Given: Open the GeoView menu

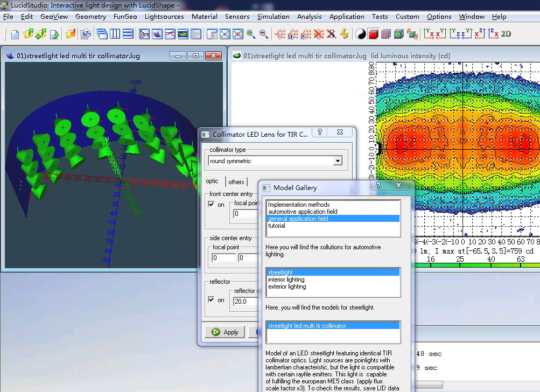Looking at the screenshot, I should tap(54, 17).
